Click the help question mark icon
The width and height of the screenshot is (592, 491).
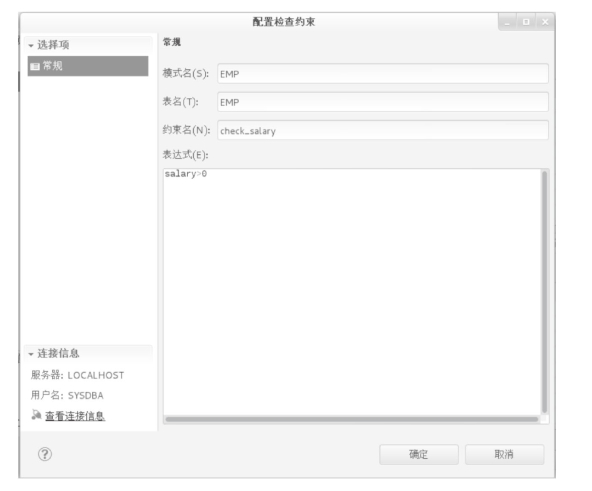point(45,454)
